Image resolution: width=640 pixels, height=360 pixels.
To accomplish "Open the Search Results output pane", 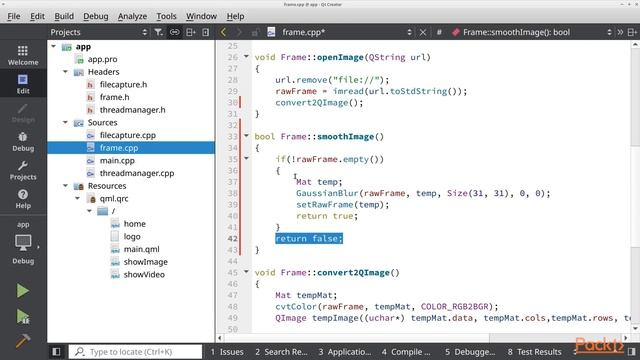I will pyautogui.click(x=281, y=351).
